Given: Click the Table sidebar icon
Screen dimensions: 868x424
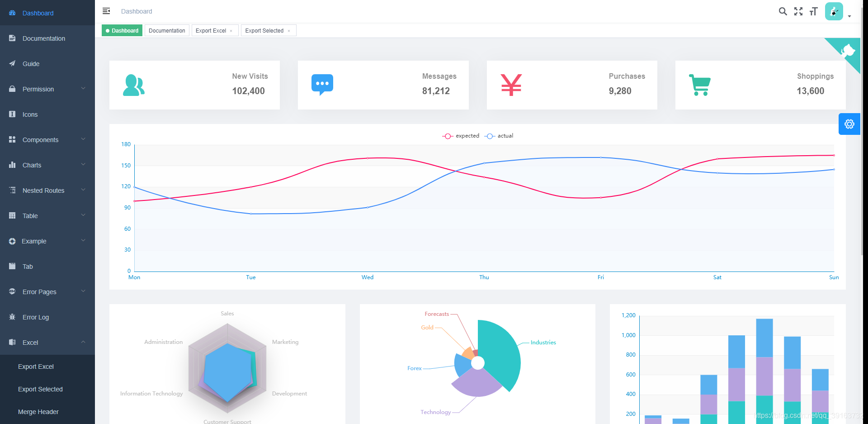Looking at the screenshot, I should click(x=12, y=216).
